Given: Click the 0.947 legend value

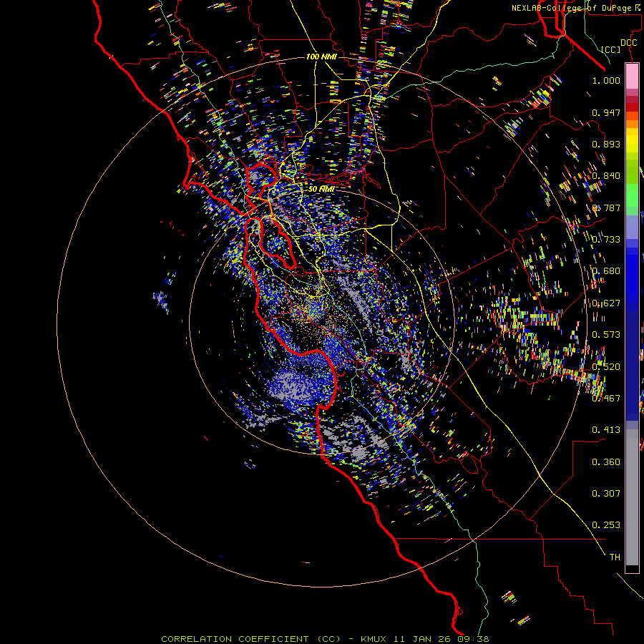Looking at the screenshot, I should [606, 112].
